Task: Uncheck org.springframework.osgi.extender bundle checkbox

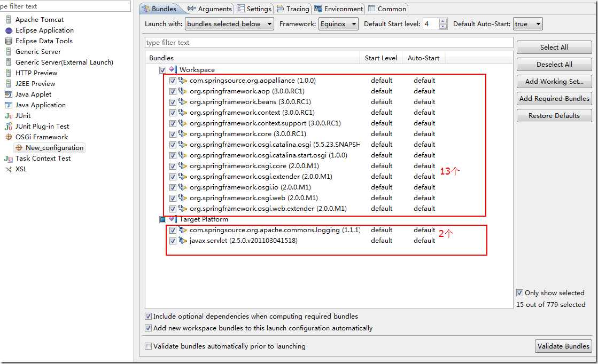Action: pyautogui.click(x=173, y=177)
